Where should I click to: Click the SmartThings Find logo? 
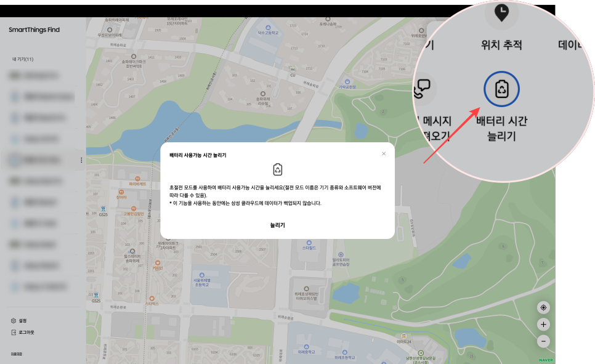click(x=34, y=30)
